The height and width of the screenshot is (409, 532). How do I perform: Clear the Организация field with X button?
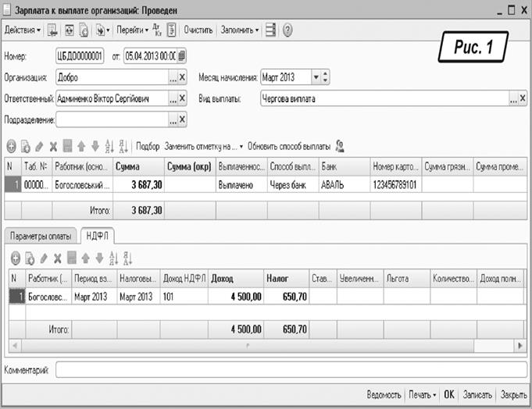click(x=182, y=78)
